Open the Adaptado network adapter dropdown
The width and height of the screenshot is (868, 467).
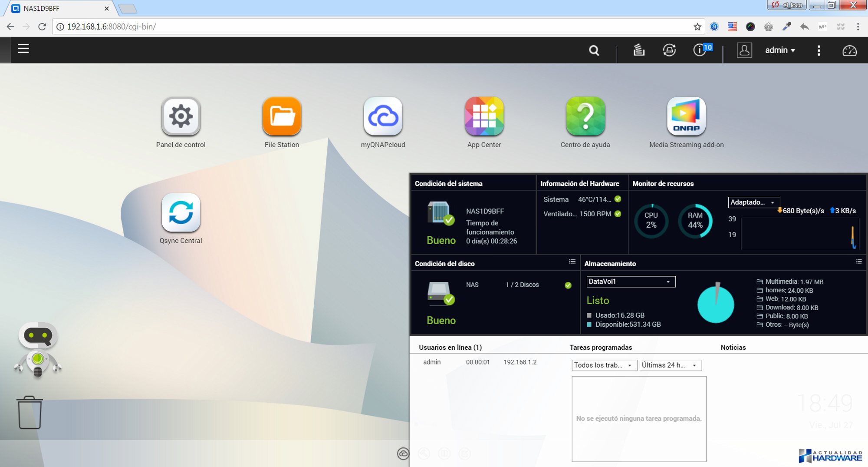753,202
